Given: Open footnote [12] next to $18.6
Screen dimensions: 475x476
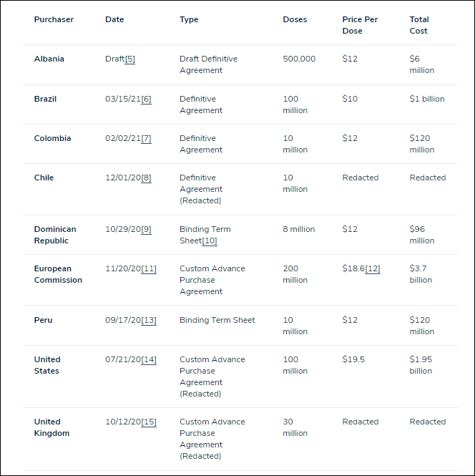Looking at the screenshot, I should (x=373, y=269).
